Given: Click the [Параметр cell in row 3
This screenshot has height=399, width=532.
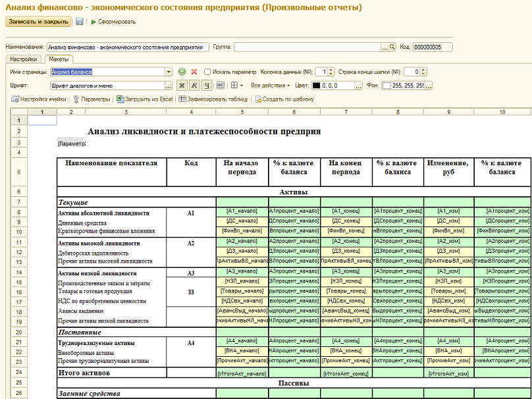Looking at the screenshot, I should click(x=71, y=144).
